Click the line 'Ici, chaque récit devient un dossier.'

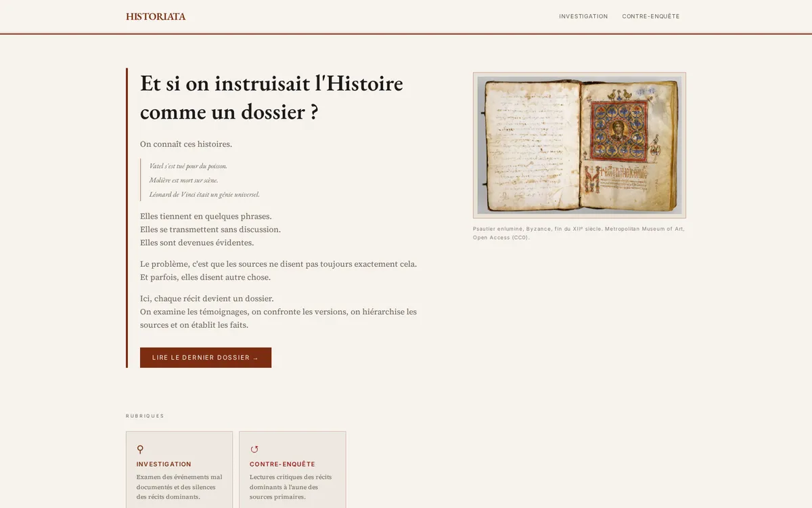[206, 298]
